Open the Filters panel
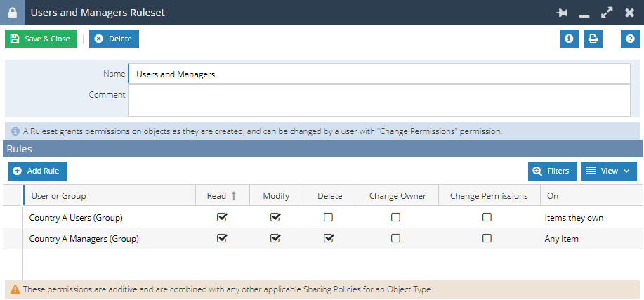The height and width of the screenshot is (300, 644). coord(552,171)
